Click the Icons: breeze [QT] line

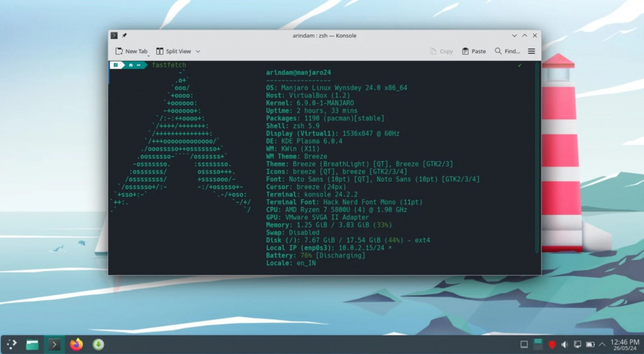337,172
